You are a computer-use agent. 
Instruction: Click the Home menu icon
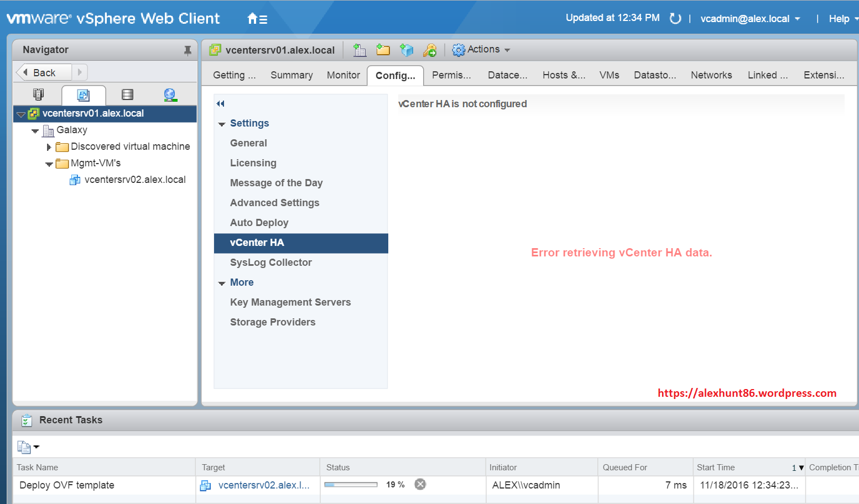point(257,19)
